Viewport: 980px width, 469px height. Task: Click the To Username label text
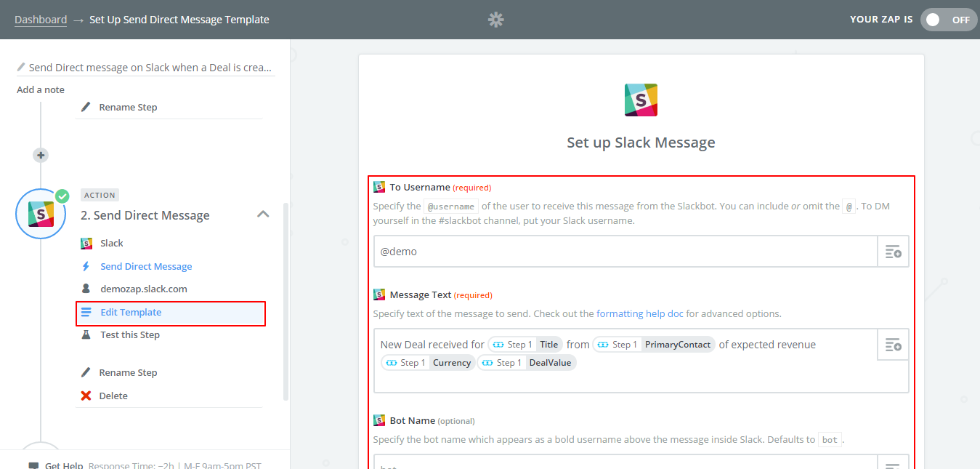[420, 188]
